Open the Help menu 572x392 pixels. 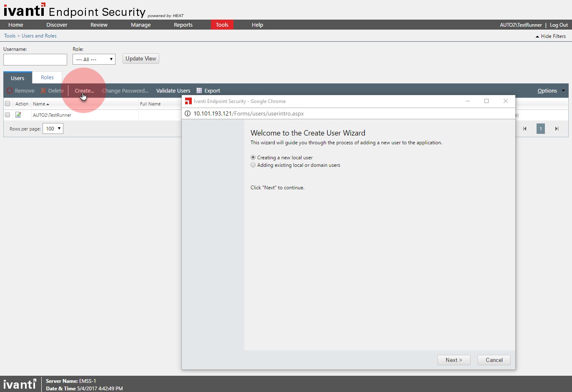click(257, 25)
